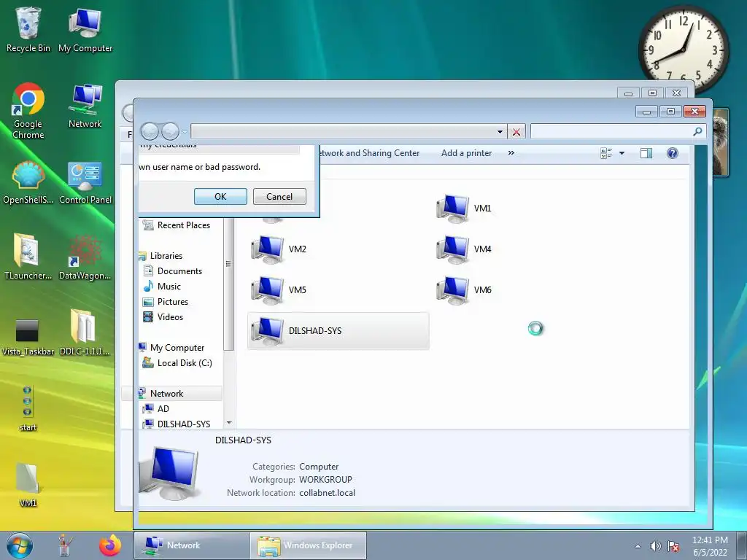Open the recent pages dropdown arrow
Screen dimensions: 747x560
click(185, 132)
